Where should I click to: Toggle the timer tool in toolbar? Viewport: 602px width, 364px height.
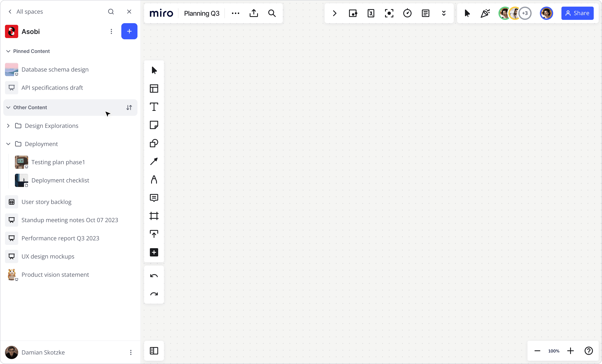pos(407,13)
